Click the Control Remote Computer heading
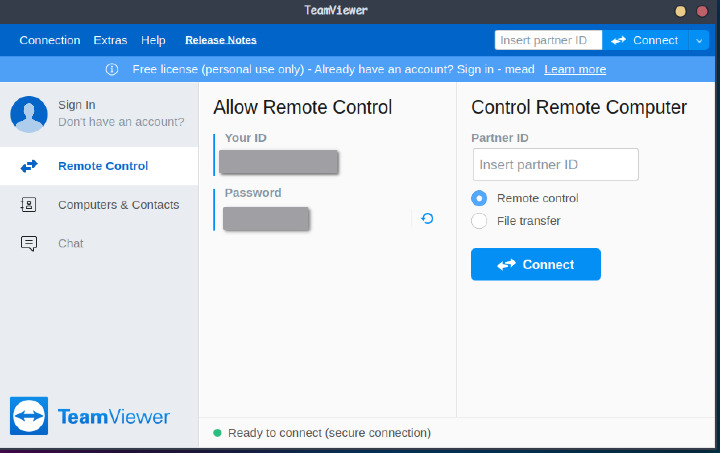This screenshot has width=720, height=453. 579,107
